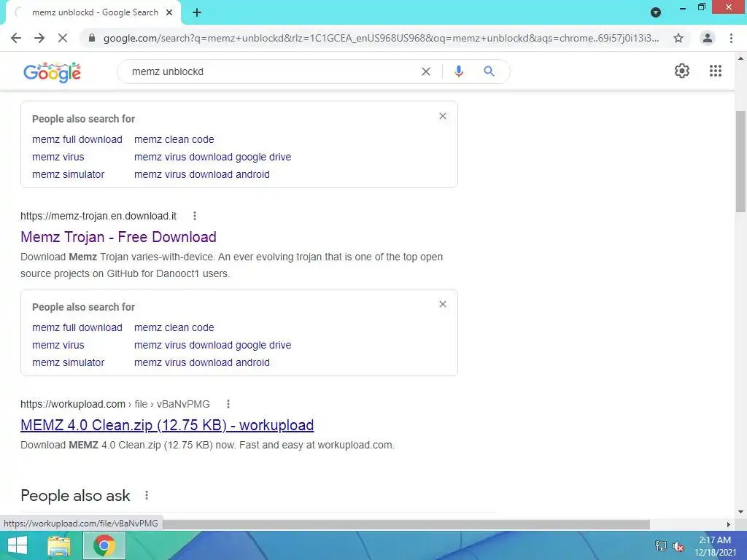Image resolution: width=747 pixels, height=560 pixels.
Task: Select memz simulator in first suggestion box
Action: click(68, 175)
